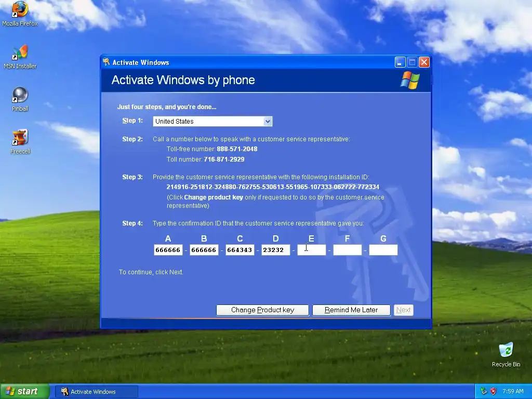Select the Freecell desktop shortcut
Viewport: 532px width, 399px height.
tap(20, 142)
